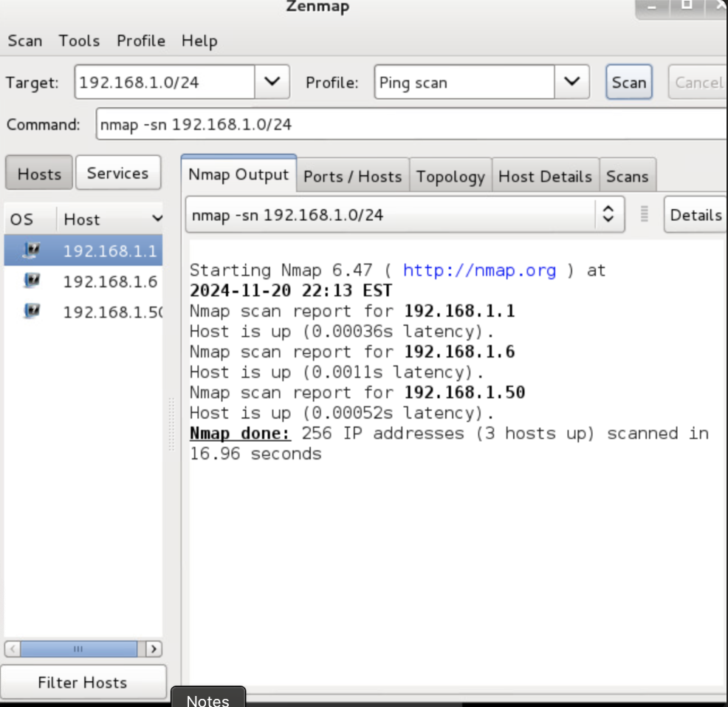The image size is (728, 707).
Task: Click the OS icon for 192.168.1.50
Action: 32,311
